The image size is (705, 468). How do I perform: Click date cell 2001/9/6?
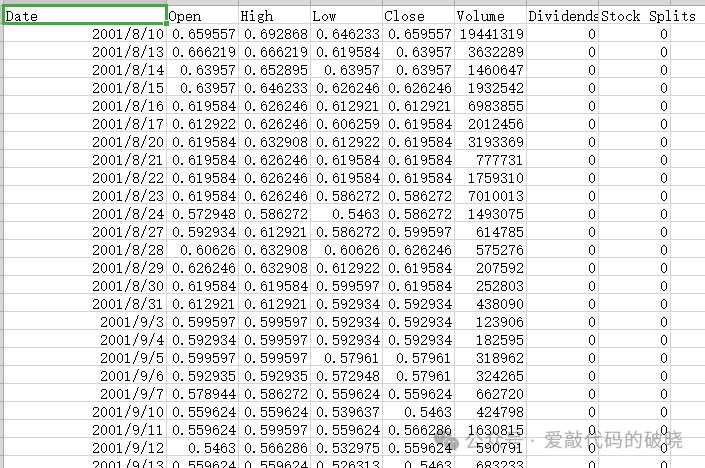click(x=85, y=375)
